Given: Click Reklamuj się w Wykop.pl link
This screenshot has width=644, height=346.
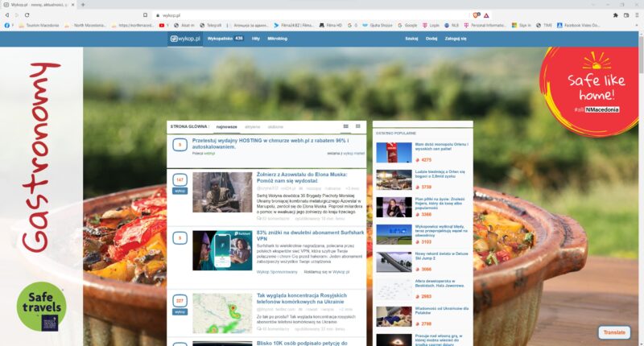Looking at the screenshot, I should 327,272.
